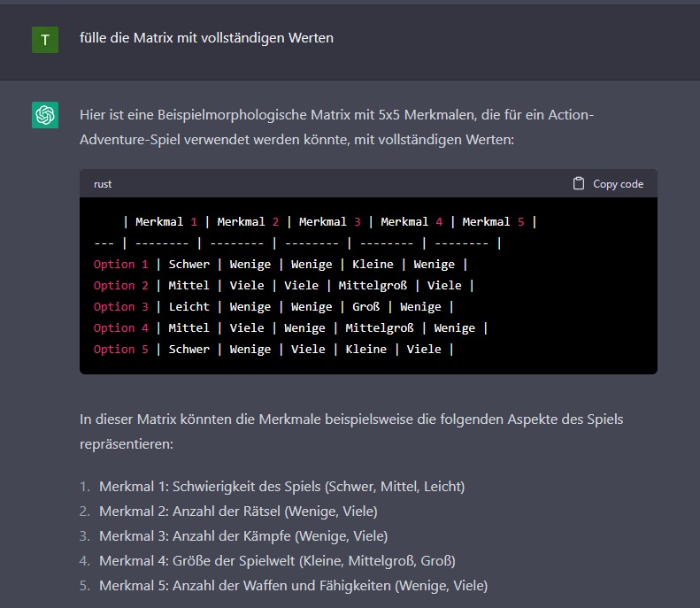Viewport: 700px width, 608px height.
Task: Click list item 'Merkmal 2: Anzahl der Rätsel'
Action: coord(238,511)
